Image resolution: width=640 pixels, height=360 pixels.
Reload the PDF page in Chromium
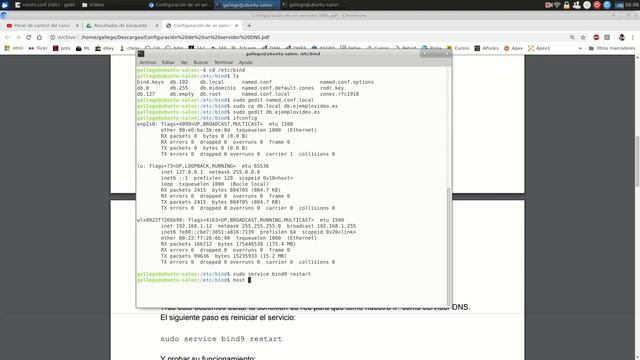[x=29, y=37]
